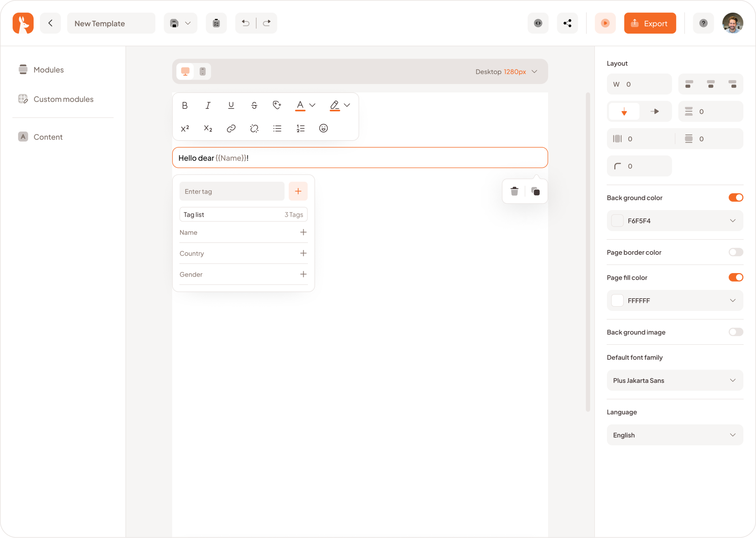Screen dimensions: 756x538
Task: Click the Export button
Action: [x=650, y=23]
